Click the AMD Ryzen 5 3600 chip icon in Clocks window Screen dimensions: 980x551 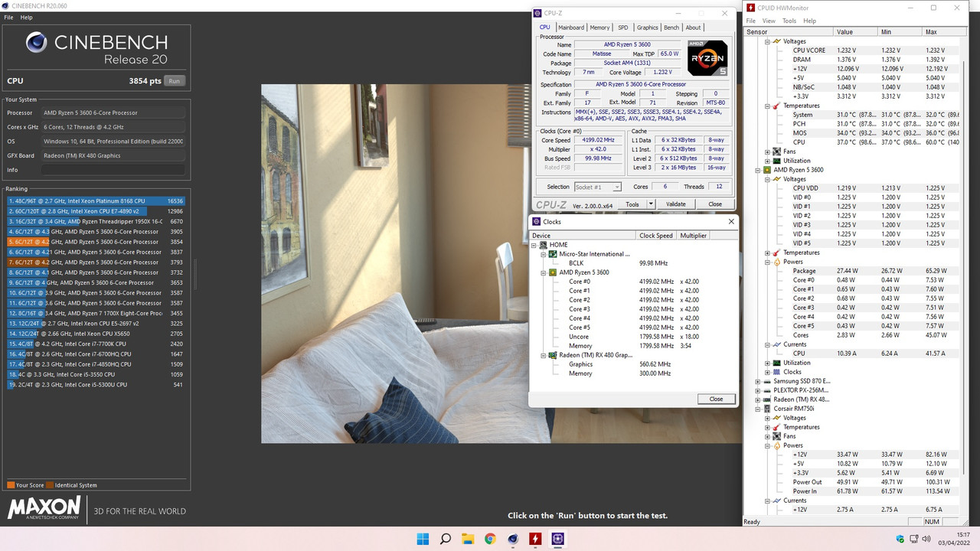(x=553, y=272)
